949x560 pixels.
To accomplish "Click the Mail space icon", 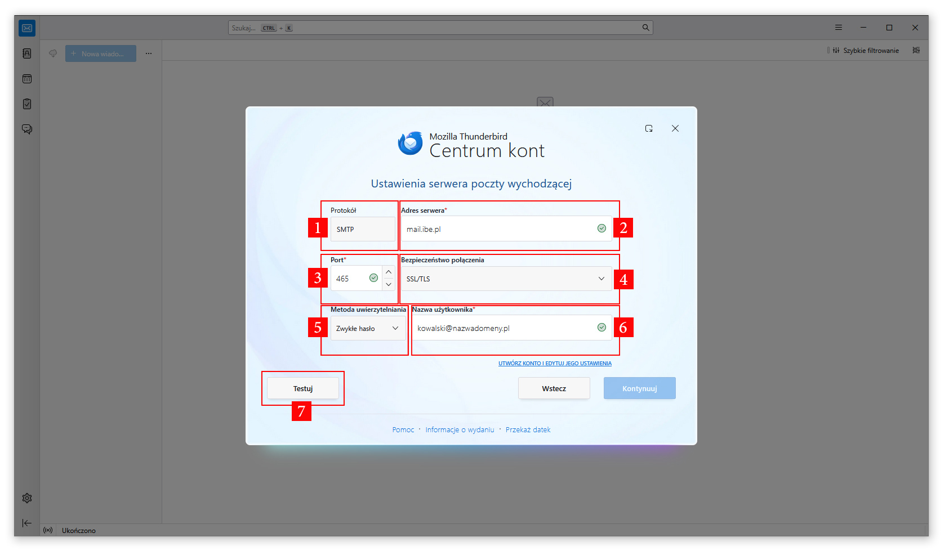I will [x=27, y=28].
